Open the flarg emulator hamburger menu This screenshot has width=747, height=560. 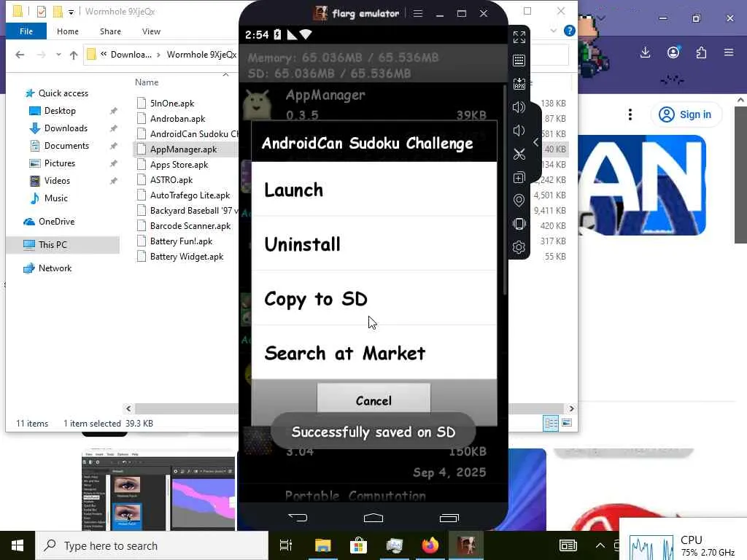click(x=418, y=13)
